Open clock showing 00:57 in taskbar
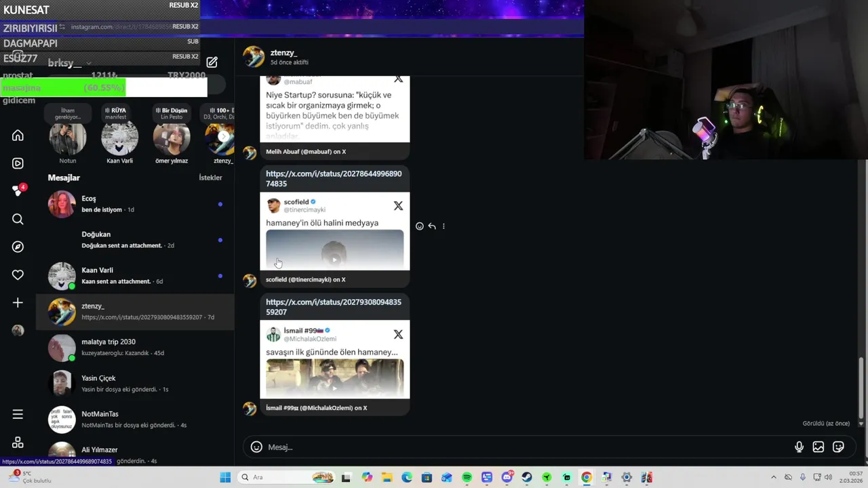The image size is (868, 488). (850, 477)
